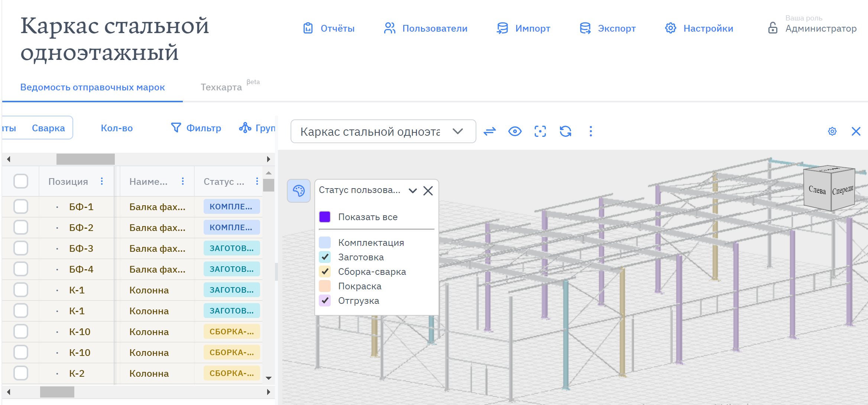
Task: Click the grouping tree icon
Action: click(x=245, y=128)
